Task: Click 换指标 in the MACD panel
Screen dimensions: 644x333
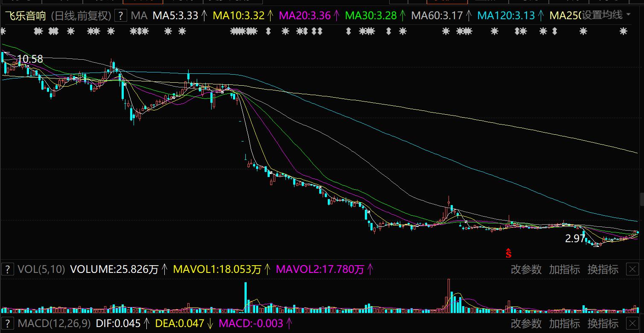Action: point(603,323)
